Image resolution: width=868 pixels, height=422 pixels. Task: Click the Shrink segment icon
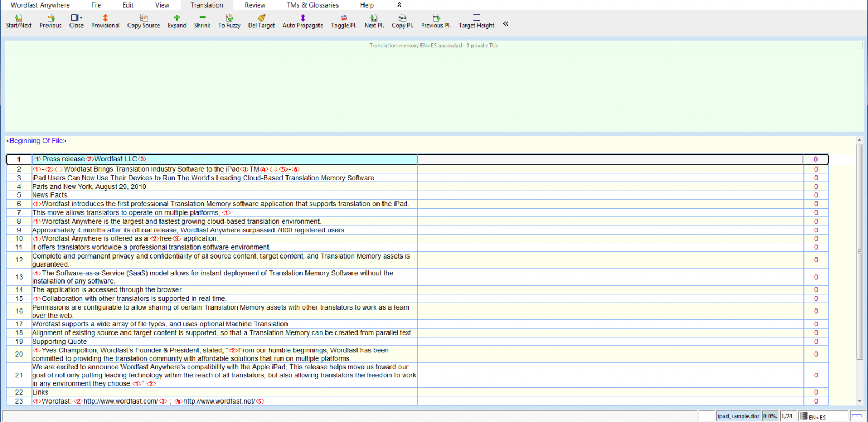point(202,18)
